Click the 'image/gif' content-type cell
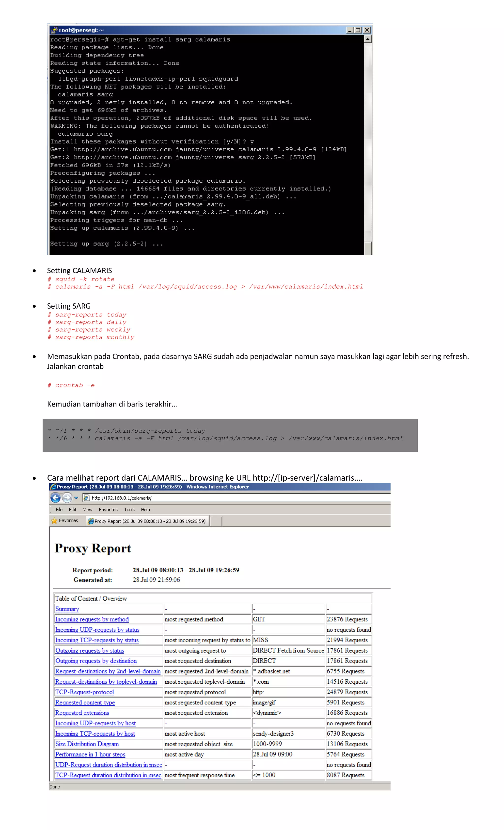Screen dimensions: 504x830 [288, 702]
